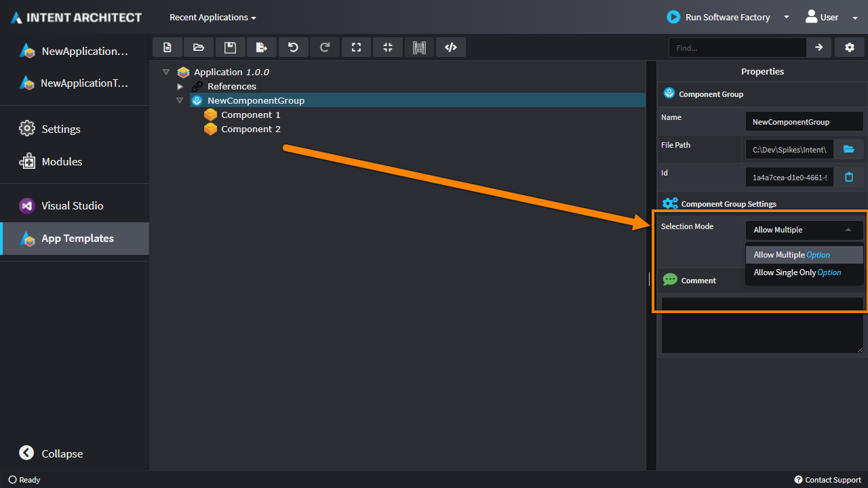This screenshot has width=868, height=488.
Task: Choose Allow Multiple option in list
Action: tap(791, 255)
